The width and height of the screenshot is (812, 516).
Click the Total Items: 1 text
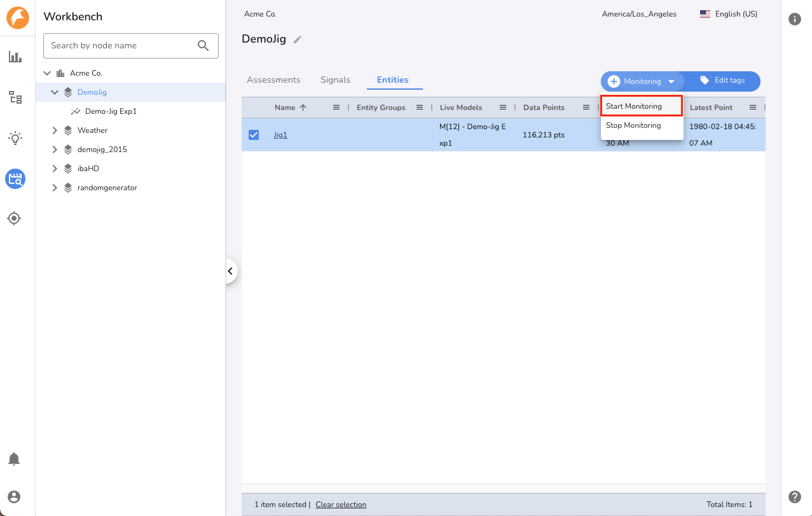(x=729, y=505)
